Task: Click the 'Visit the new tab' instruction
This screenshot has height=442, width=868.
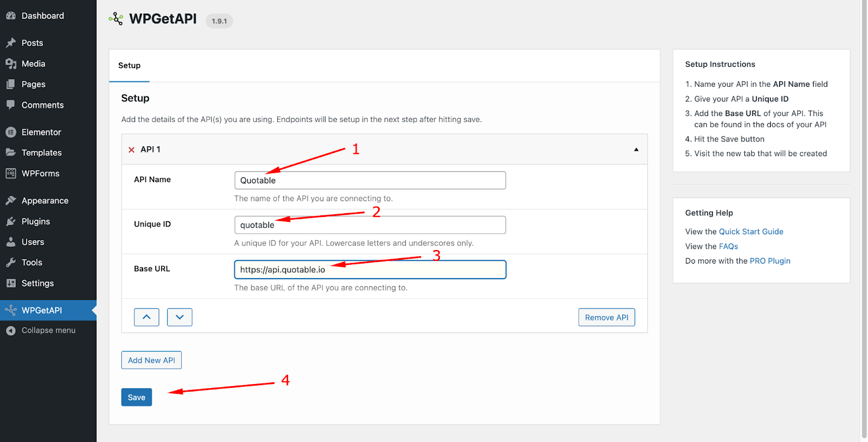Action: point(761,153)
